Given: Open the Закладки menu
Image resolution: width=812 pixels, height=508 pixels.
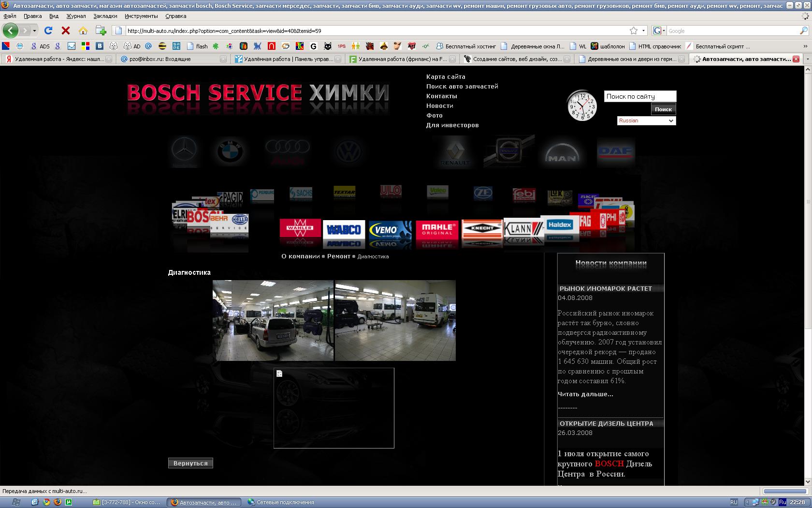Looking at the screenshot, I should pyautogui.click(x=105, y=16).
